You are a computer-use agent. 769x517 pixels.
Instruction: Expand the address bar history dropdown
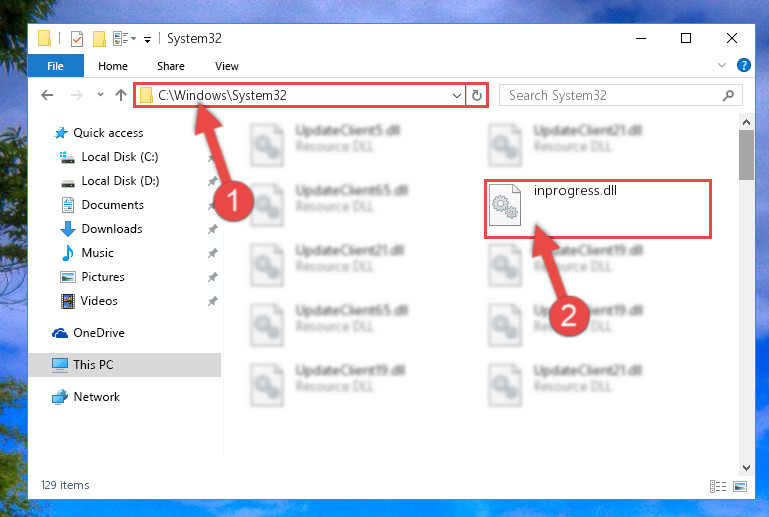(x=457, y=95)
